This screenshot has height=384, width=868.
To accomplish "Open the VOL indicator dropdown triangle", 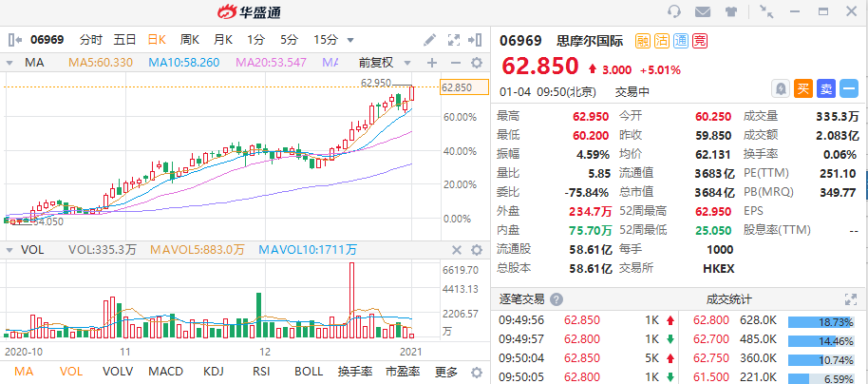I will pos(9,251).
